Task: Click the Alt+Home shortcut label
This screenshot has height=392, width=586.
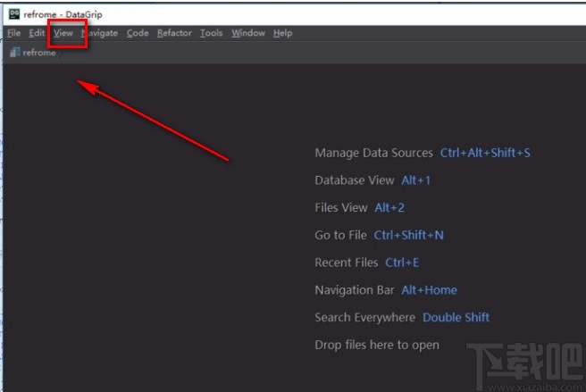Action: point(429,290)
